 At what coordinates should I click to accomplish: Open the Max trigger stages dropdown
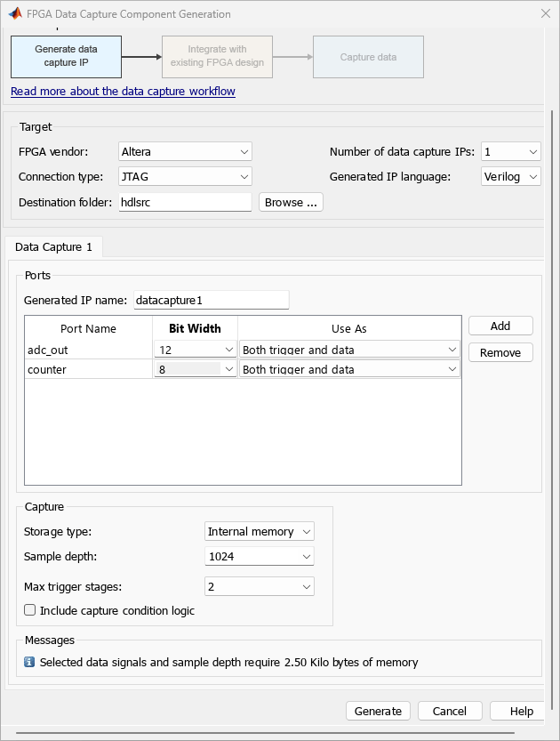[x=259, y=587]
